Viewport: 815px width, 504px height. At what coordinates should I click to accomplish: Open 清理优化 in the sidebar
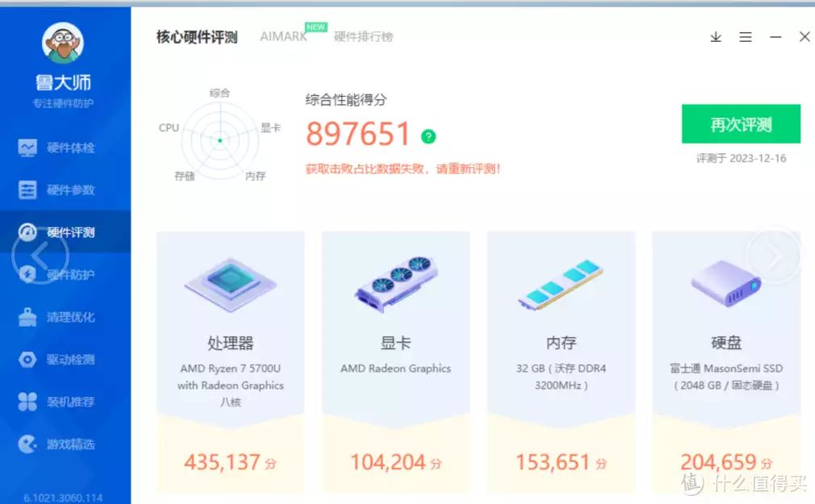[65, 317]
